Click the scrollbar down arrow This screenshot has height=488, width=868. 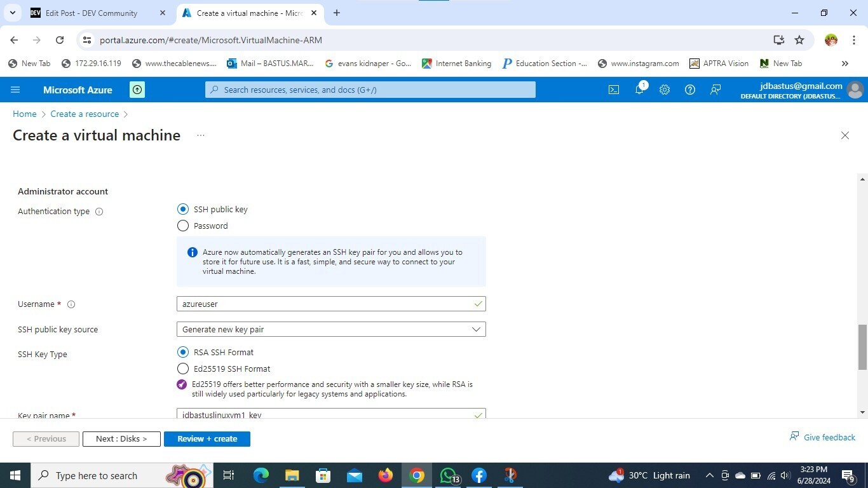(862, 412)
